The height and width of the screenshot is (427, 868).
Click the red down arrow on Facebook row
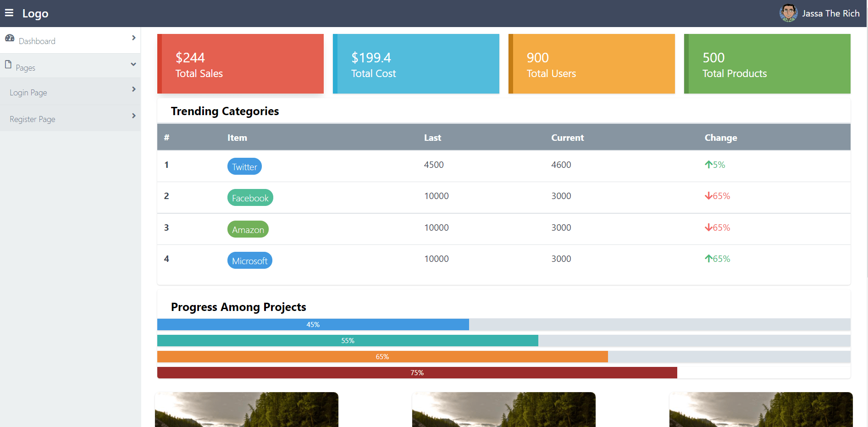coord(708,196)
